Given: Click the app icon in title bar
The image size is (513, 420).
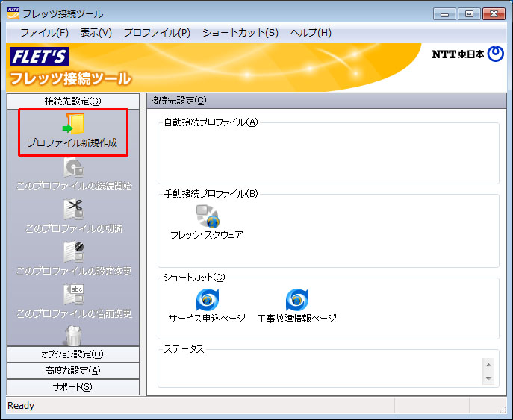Looking at the screenshot, I should (x=13, y=13).
